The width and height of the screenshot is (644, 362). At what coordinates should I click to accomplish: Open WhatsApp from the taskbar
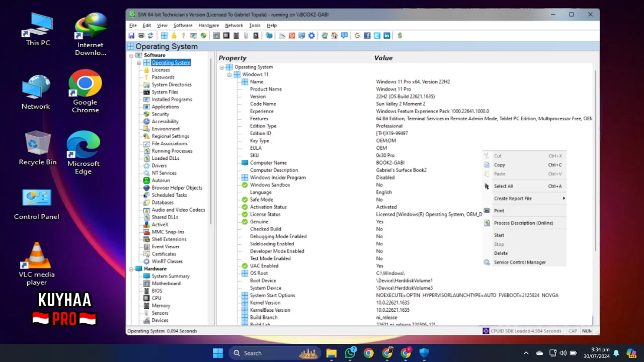tap(350, 353)
